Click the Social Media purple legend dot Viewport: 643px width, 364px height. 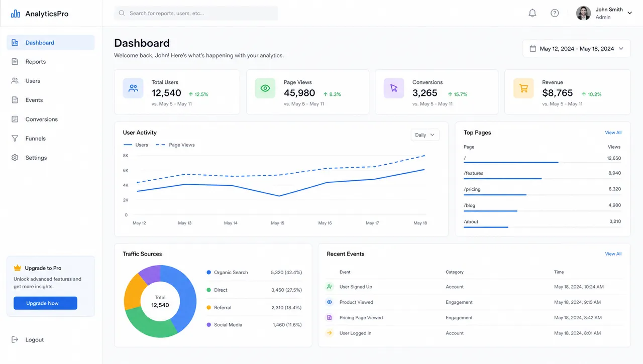tap(208, 325)
